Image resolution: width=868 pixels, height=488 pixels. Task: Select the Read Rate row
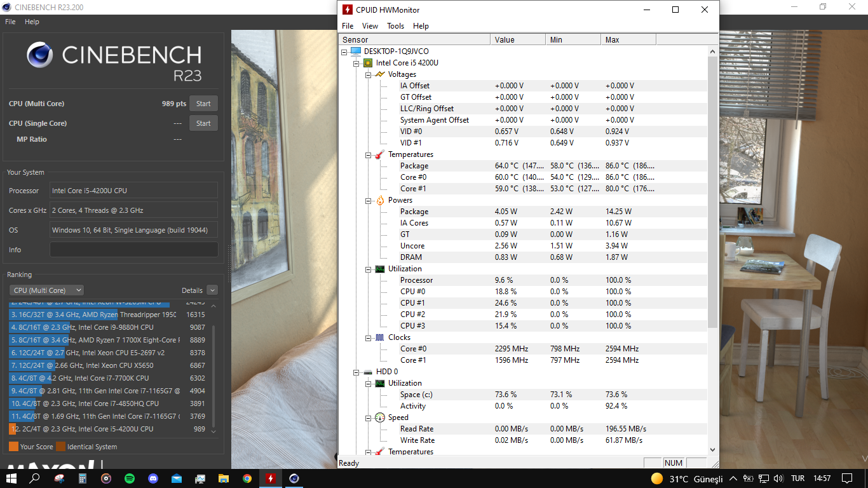click(523, 429)
